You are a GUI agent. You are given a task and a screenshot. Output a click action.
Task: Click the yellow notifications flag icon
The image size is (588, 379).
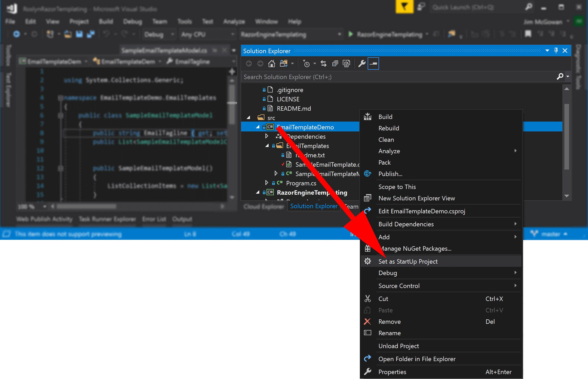pos(404,7)
